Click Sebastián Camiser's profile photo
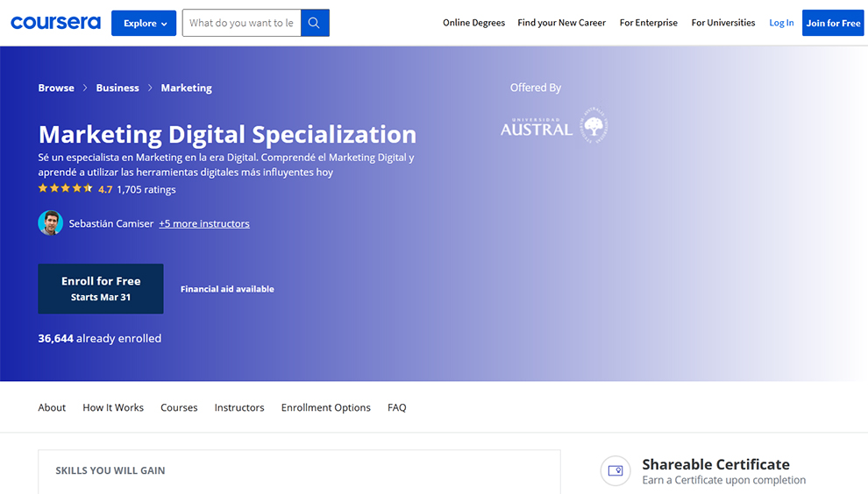Image resolution: width=868 pixels, height=494 pixels. click(51, 223)
